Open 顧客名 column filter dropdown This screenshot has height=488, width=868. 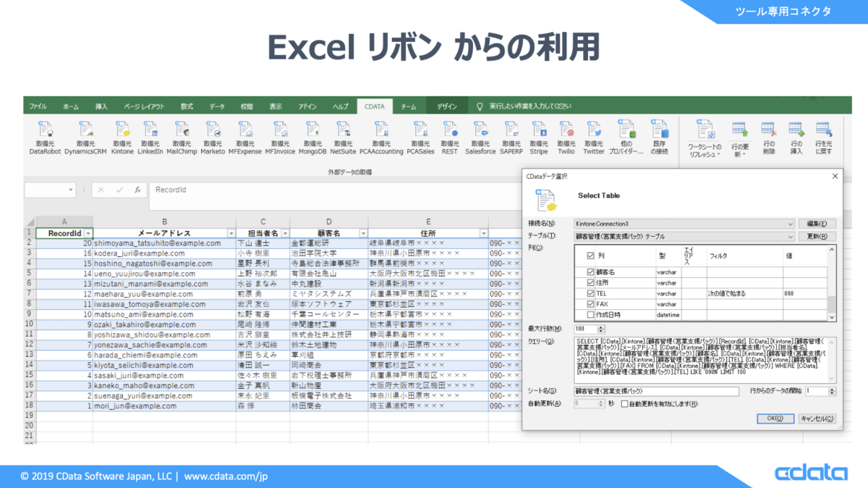363,233
